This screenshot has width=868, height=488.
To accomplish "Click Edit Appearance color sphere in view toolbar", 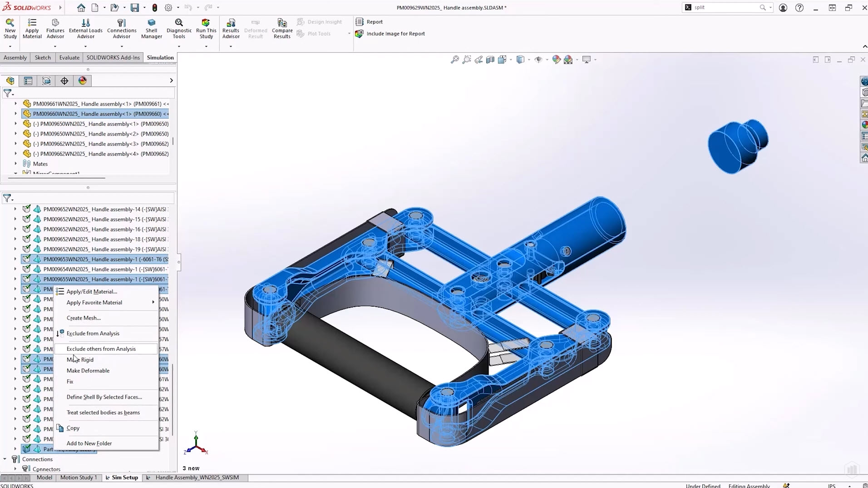I will [x=556, y=60].
